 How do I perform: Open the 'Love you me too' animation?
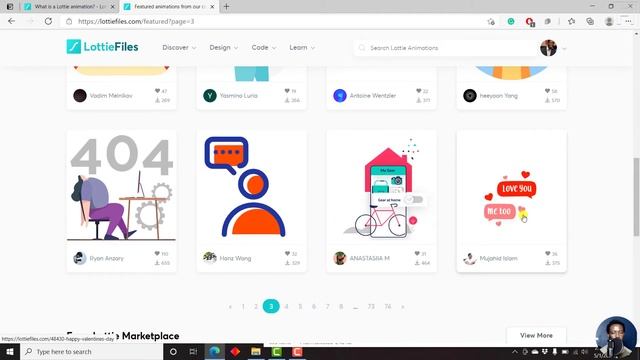point(511,187)
